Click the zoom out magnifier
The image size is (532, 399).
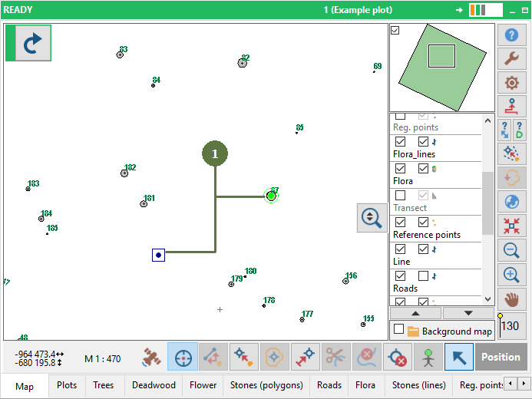tap(511, 250)
